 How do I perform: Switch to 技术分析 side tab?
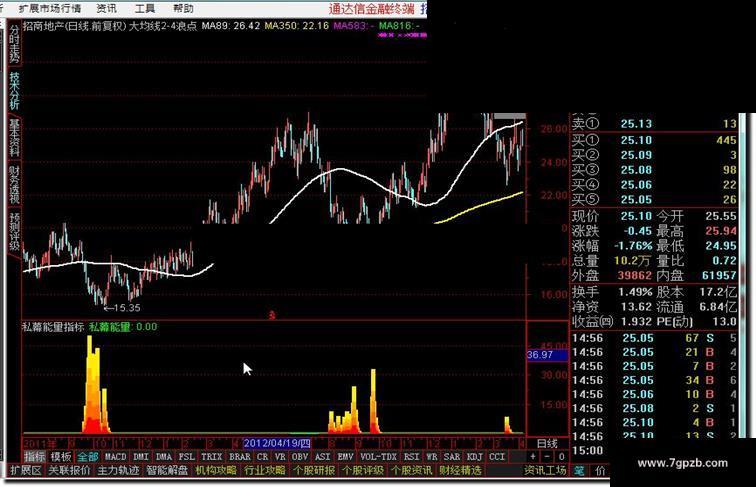[x=14, y=91]
